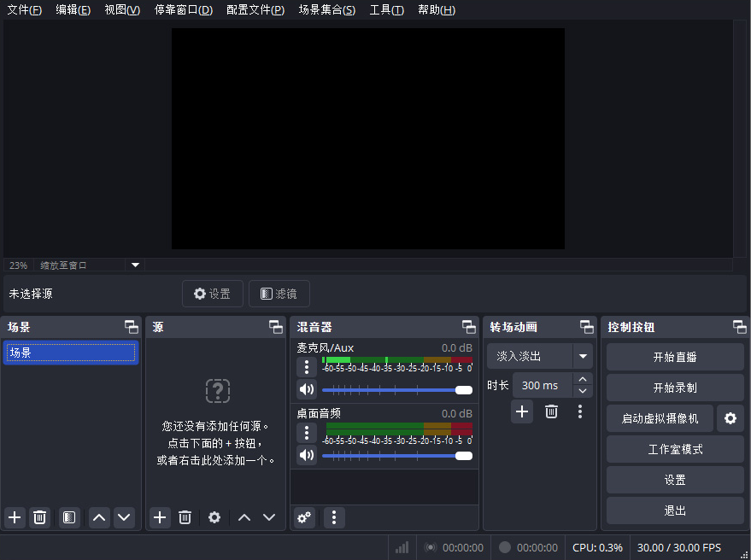
Task: Enable 工作室模式 studio mode
Action: point(674,449)
